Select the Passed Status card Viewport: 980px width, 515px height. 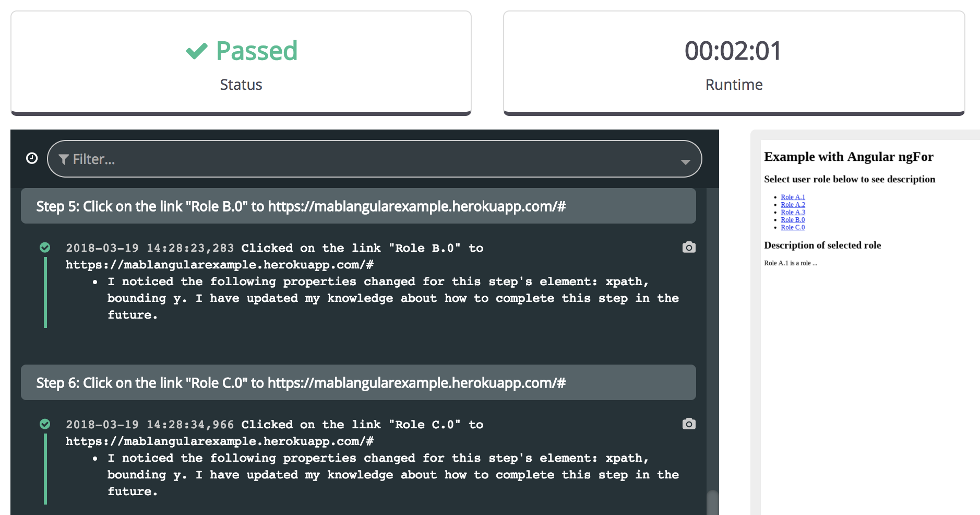(x=241, y=63)
